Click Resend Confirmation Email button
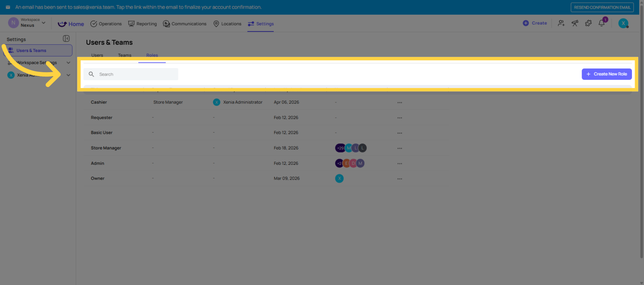 (602, 7)
